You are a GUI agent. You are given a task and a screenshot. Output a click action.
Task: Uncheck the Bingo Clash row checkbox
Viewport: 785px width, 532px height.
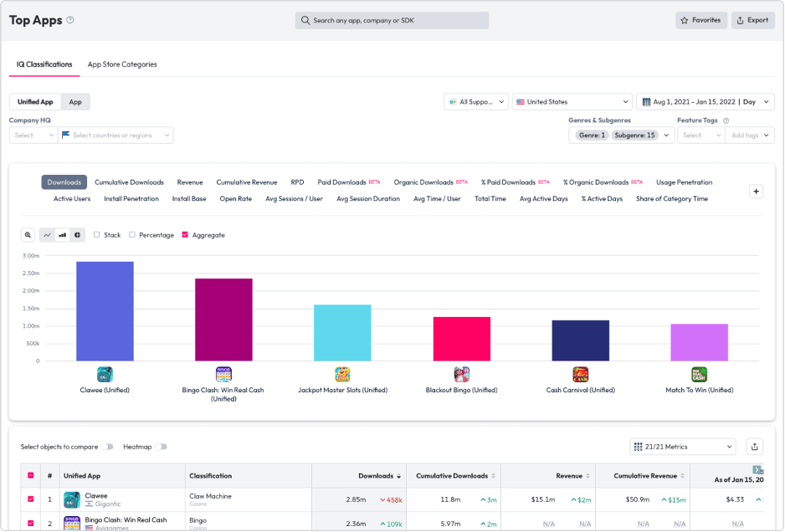tap(30, 523)
